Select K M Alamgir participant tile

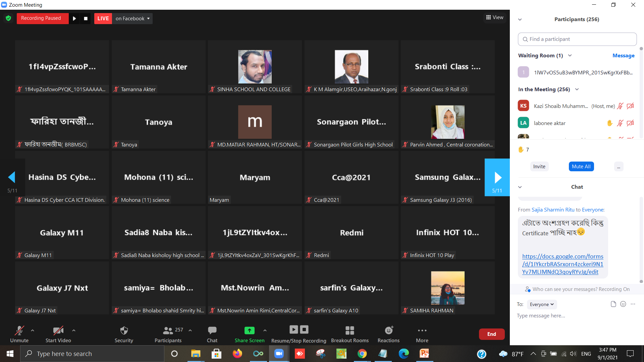pos(352,67)
